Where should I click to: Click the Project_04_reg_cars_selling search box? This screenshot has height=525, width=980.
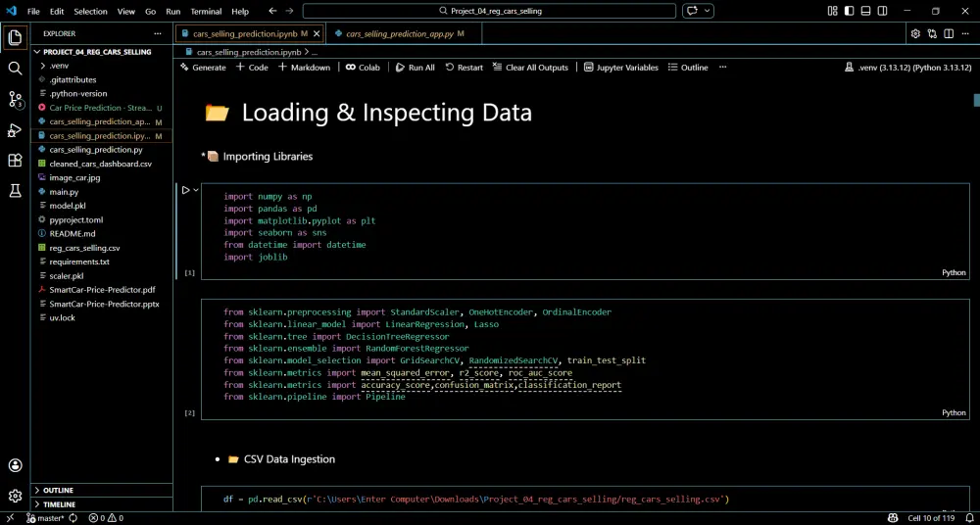(489, 11)
